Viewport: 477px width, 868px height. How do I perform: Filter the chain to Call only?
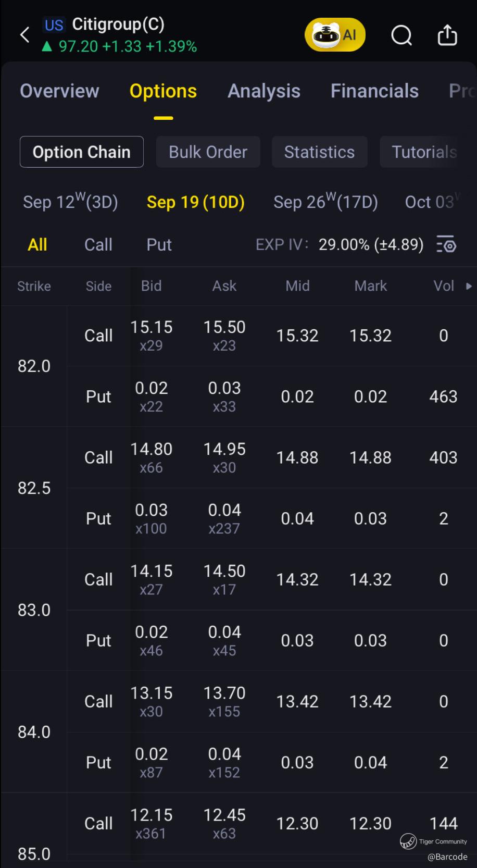tap(98, 244)
